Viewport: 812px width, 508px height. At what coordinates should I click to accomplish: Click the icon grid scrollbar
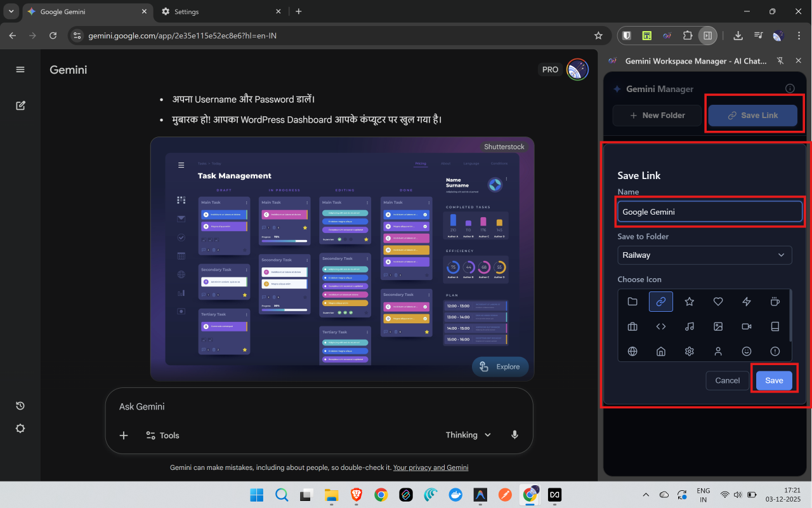tap(790, 316)
